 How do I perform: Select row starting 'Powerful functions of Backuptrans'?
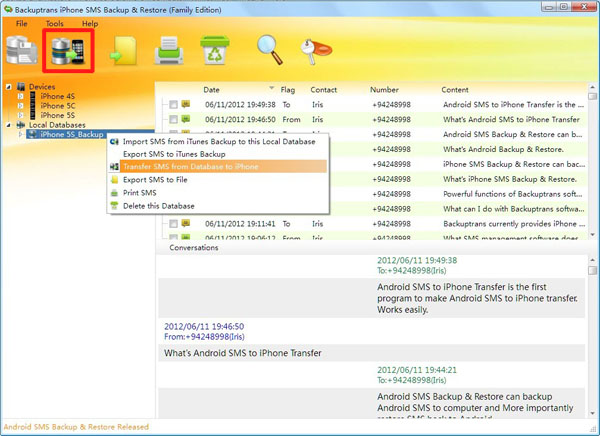pos(458,194)
